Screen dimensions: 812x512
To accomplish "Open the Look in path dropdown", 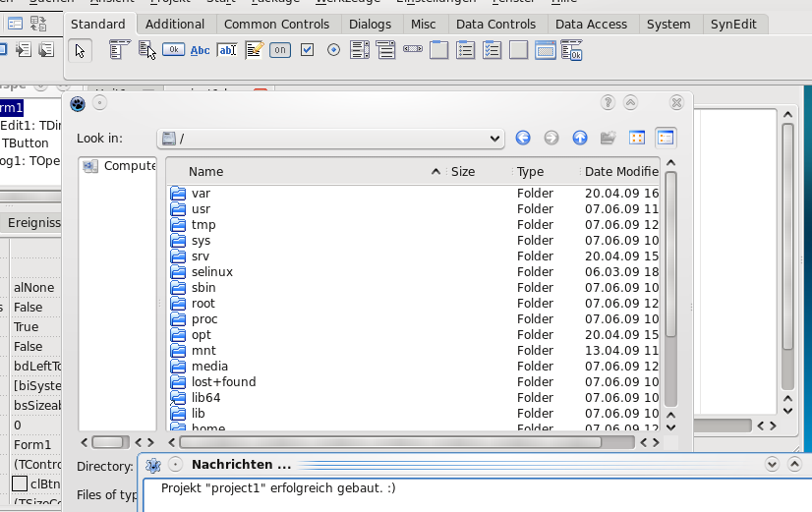I will (x=493, y=139).
